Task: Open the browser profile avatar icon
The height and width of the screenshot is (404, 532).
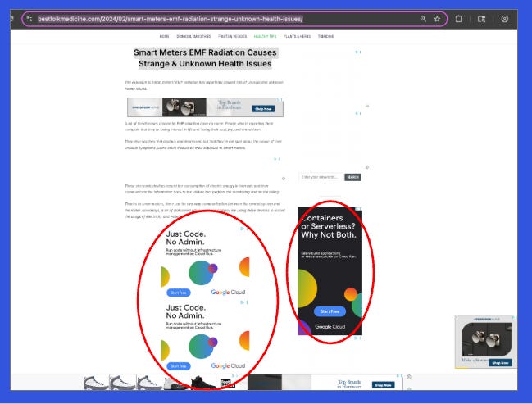Action: click(x=504, y=19)
